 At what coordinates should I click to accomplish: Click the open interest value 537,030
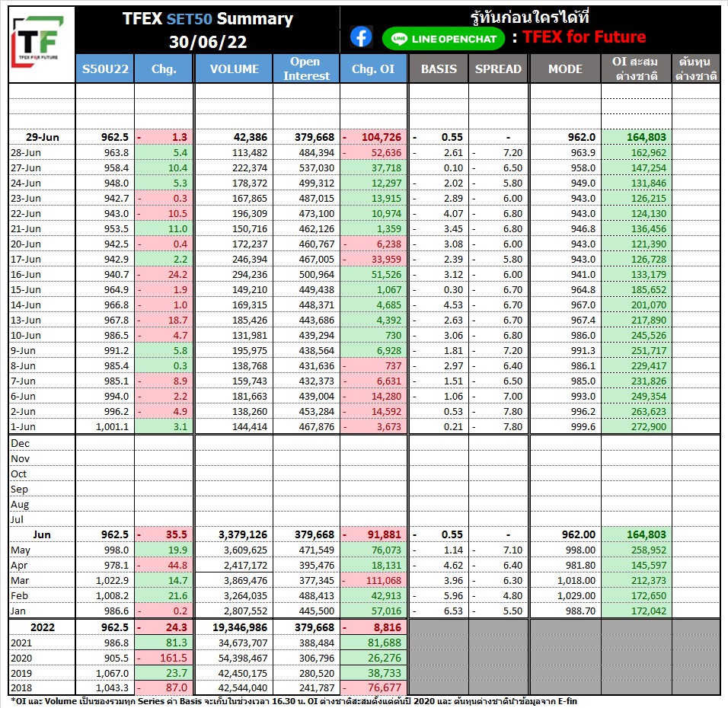click(x=317, y=168)
